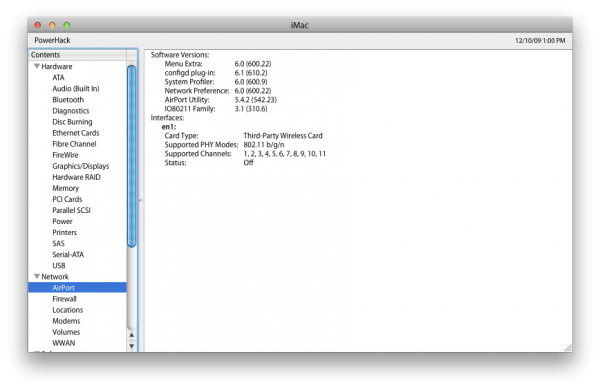Screen dimensions: 600x390
Task: Click the IO80211 Family row
Action: tap(216, 109)
